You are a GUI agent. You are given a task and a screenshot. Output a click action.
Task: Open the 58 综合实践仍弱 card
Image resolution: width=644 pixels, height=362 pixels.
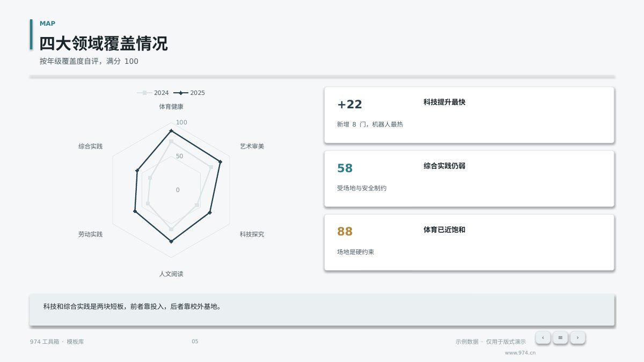[469, 179]
